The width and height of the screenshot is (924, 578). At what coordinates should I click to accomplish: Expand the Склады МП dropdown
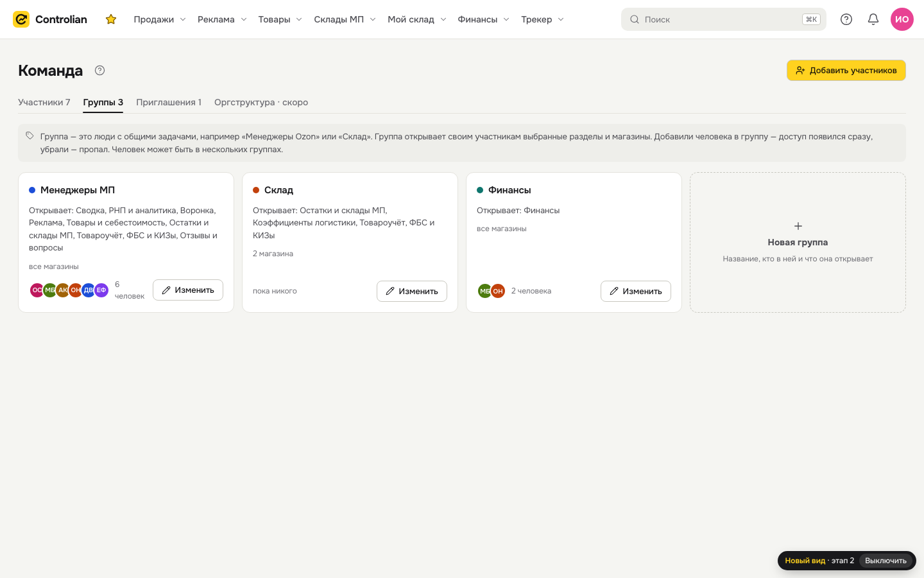point(345,19)
